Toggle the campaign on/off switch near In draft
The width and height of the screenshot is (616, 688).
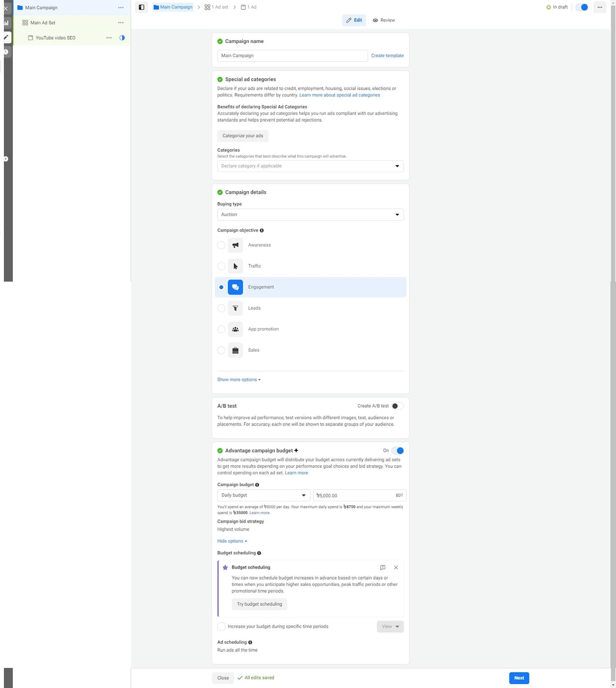[x=582, y=7]
